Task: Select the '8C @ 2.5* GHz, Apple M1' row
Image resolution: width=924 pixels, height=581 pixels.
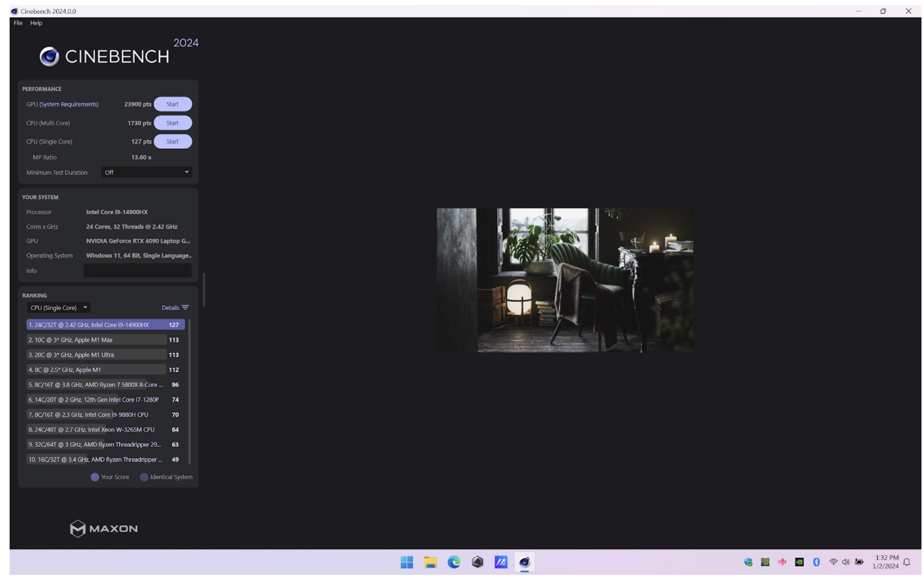Action: [x=106, y=370]
